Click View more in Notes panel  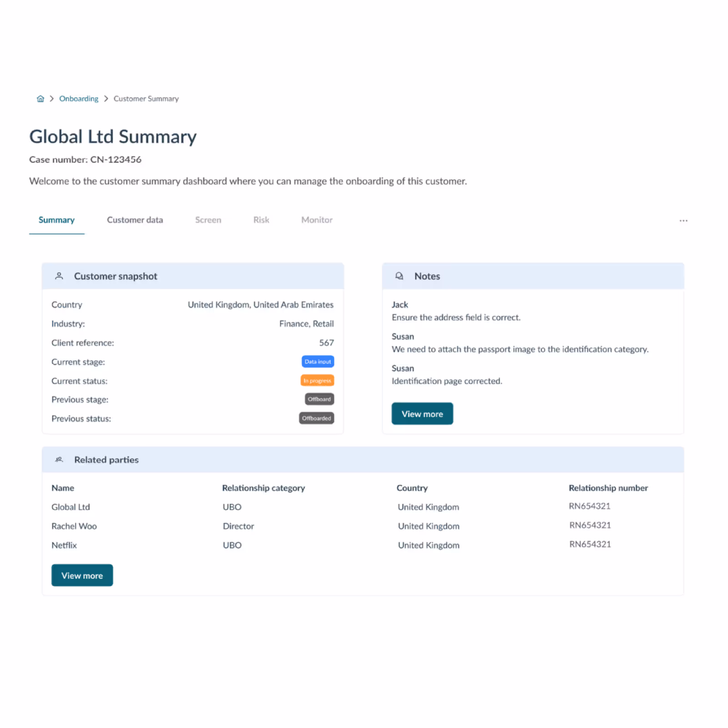coord(422,414)
